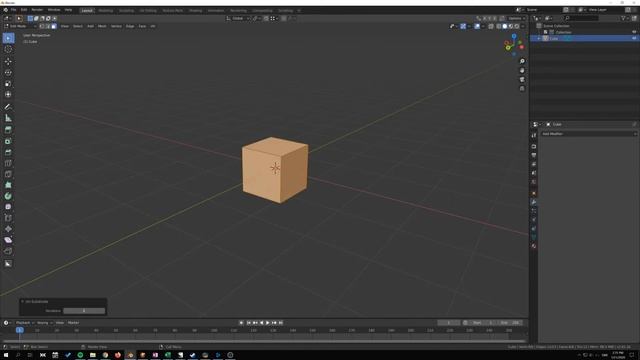Open the Keying dropdown in timeline
640x360 pixels.
(x=44, y=322)
